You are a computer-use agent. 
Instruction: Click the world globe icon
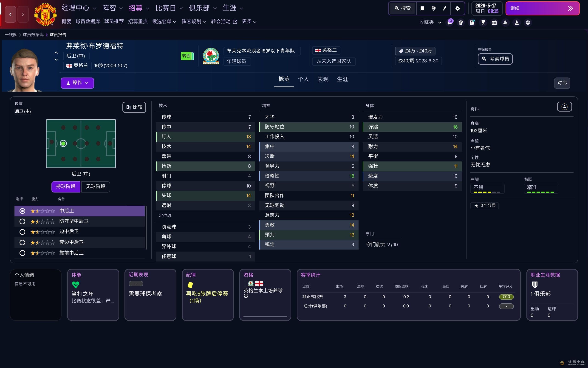(433, 9)
